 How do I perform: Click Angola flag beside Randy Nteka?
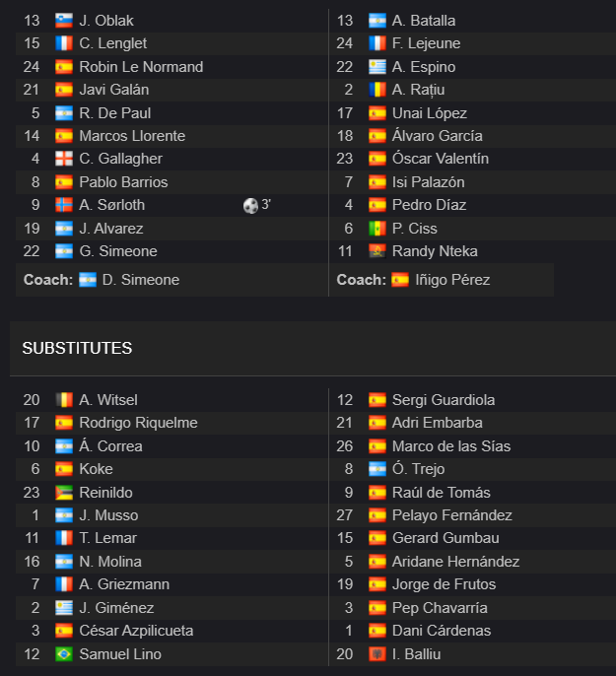pos(377,251)
